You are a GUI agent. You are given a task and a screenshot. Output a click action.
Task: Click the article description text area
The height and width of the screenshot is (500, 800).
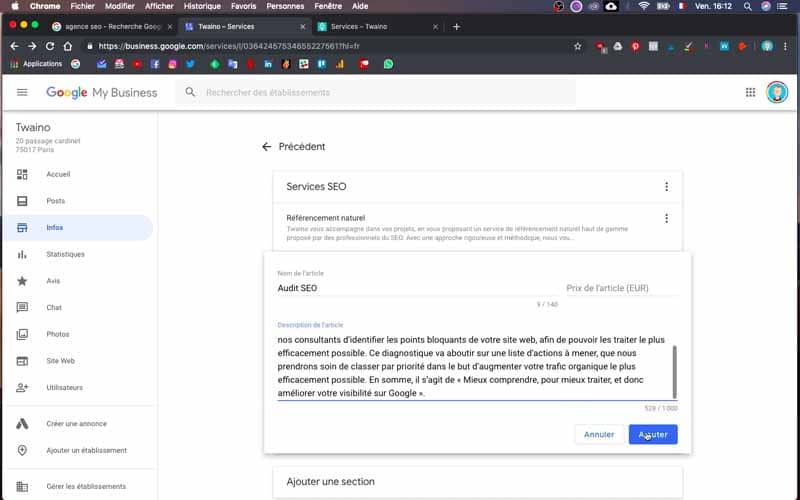tap(473, 366)
